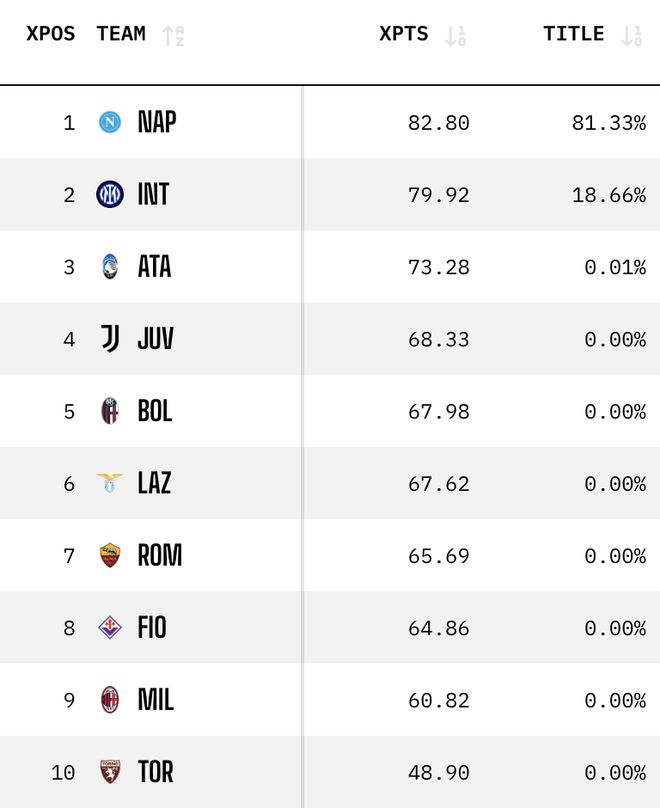Click the Atalanta club crest icon
This screenshot has height=808, width=660.
click(110, 266)
